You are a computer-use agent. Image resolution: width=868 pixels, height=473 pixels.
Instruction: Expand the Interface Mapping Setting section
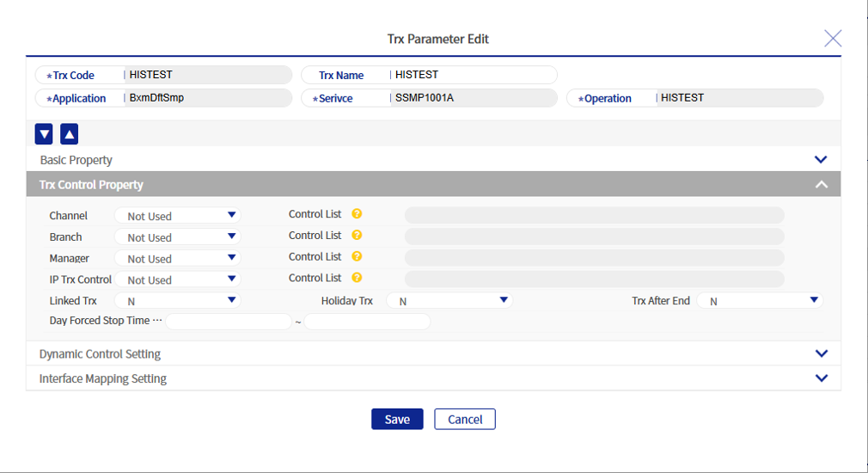(821, 378)
